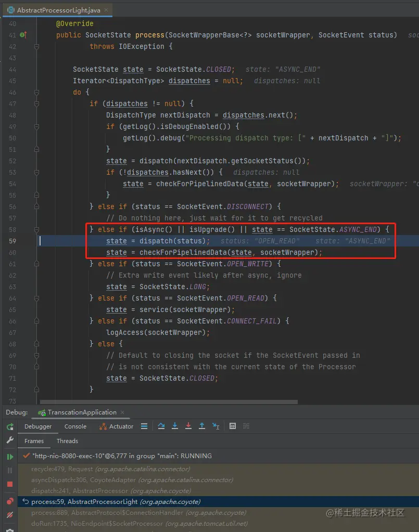This screenshot has width=419, height=532.
Task: Click service(socketWrapper) call on line 65
Action: click(185, 310)
